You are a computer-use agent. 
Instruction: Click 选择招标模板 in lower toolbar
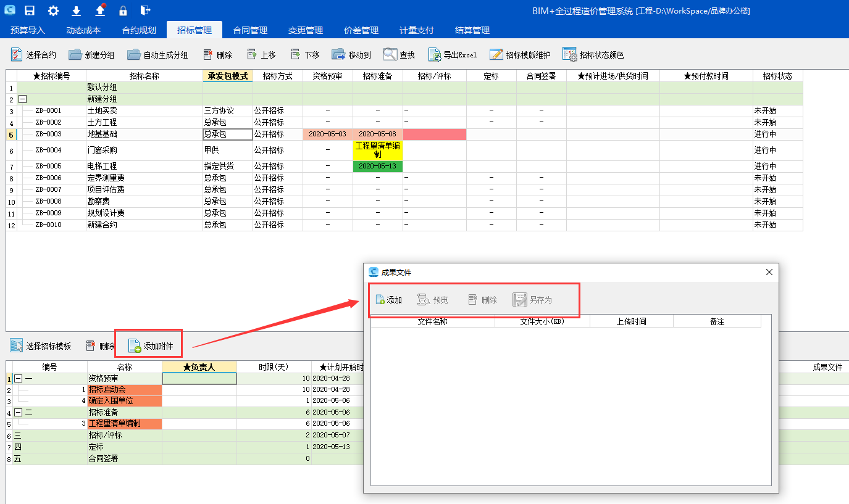click(x=41, y=346)
